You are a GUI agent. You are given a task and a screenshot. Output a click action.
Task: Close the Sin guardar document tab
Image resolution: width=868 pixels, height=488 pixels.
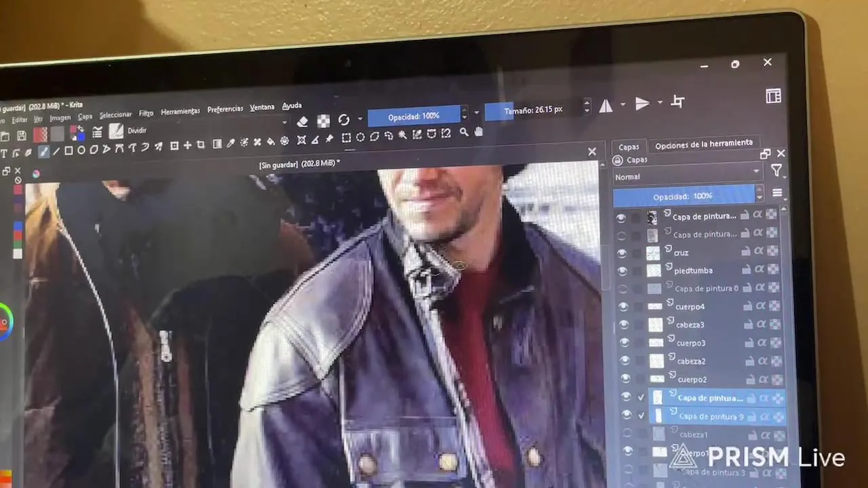pos(591,152)
